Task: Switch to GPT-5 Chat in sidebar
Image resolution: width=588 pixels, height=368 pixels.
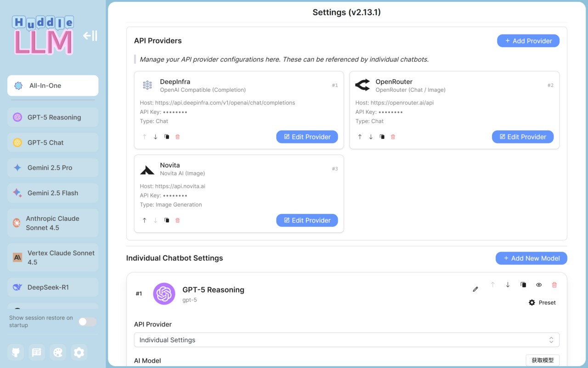Action: pyautogui.click(x=53, y=143)
